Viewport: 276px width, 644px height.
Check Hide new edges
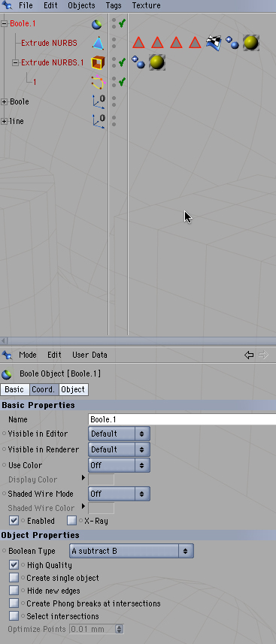pos(14,591)
